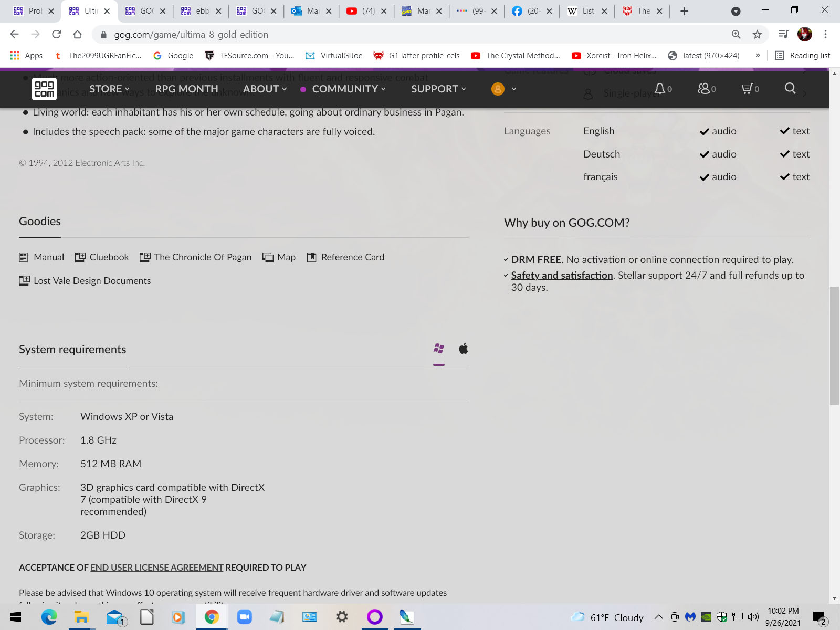This screenshot has width=840, height=630.
Task: Open the GOG.com logo home link
Action: [x=44, y=89]
